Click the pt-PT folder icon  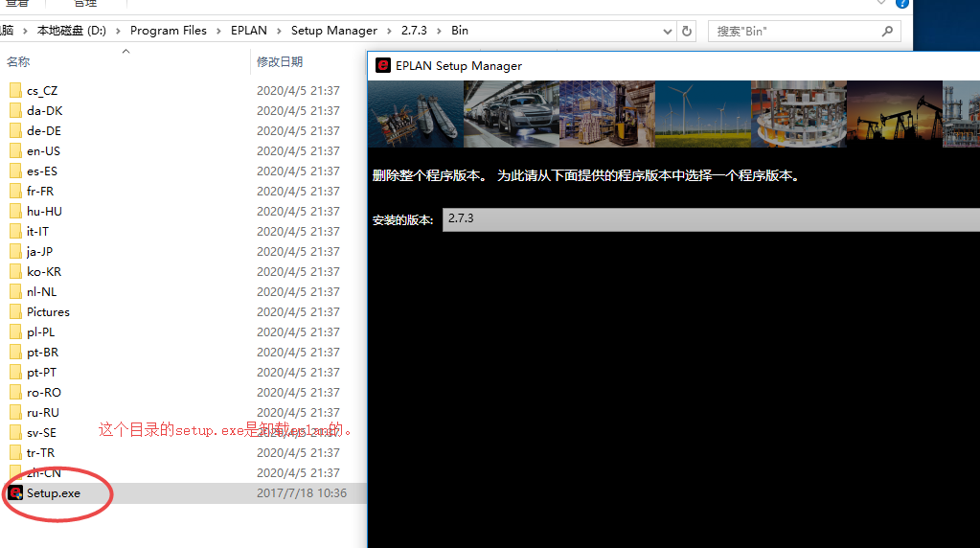[15, 373]
